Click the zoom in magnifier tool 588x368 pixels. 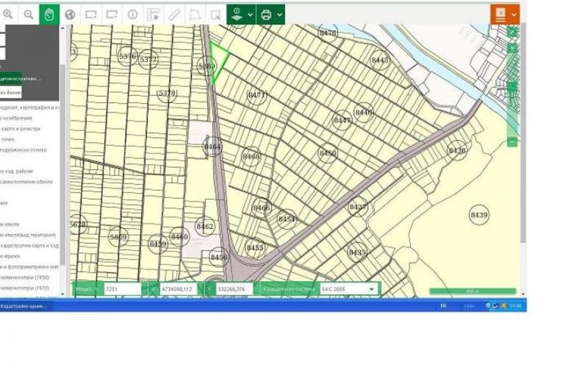point(8,14)
